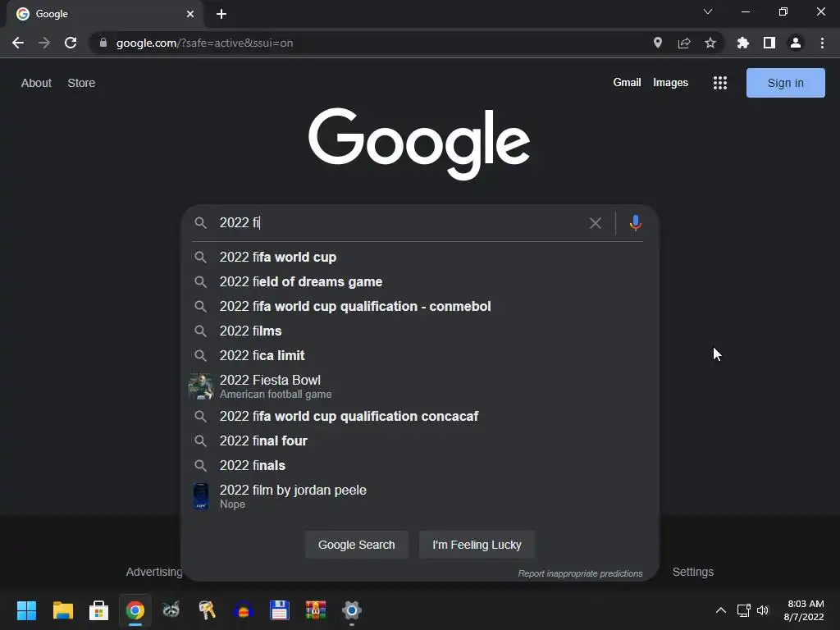Open the WinRAR taskbar icon
This screenshot has height=630, width=840.
[316, 610]
